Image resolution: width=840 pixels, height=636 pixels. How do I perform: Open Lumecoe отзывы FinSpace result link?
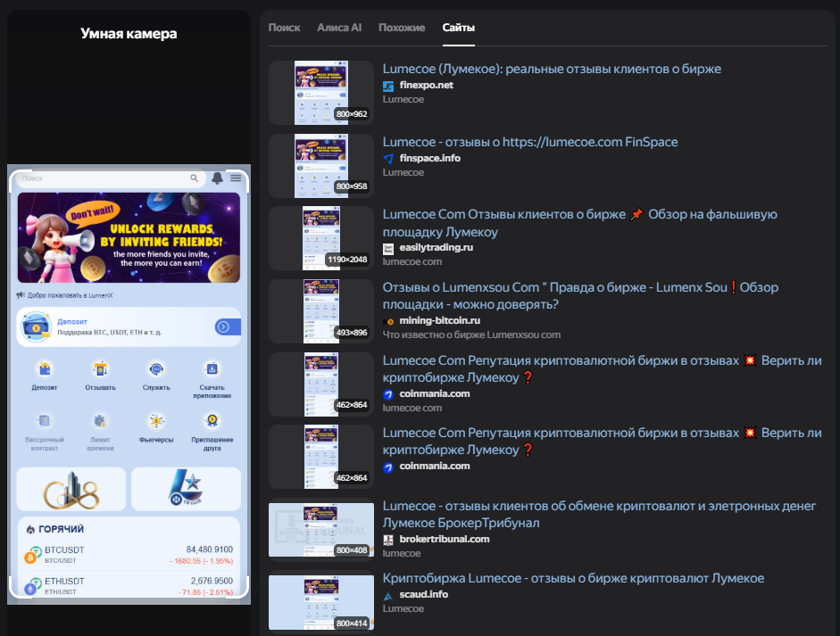530,142
